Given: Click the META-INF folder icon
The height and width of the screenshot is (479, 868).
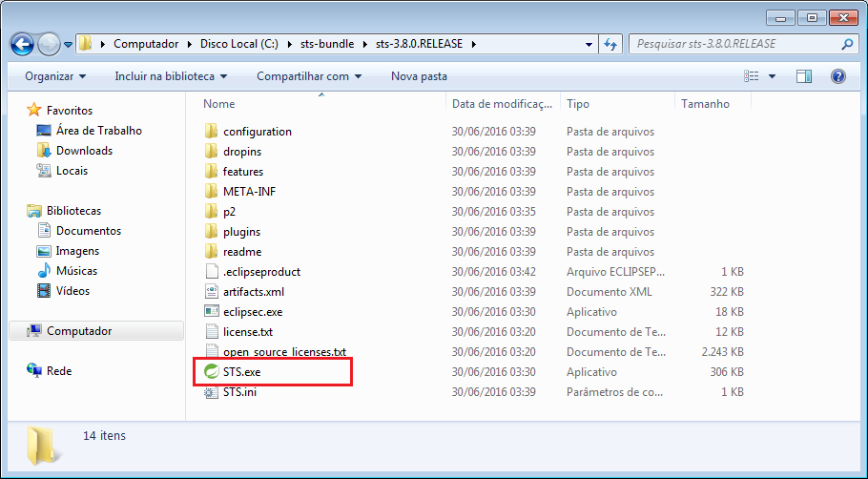Looking at the screenshot, I should pyautogui.click(x=211, y=191).
